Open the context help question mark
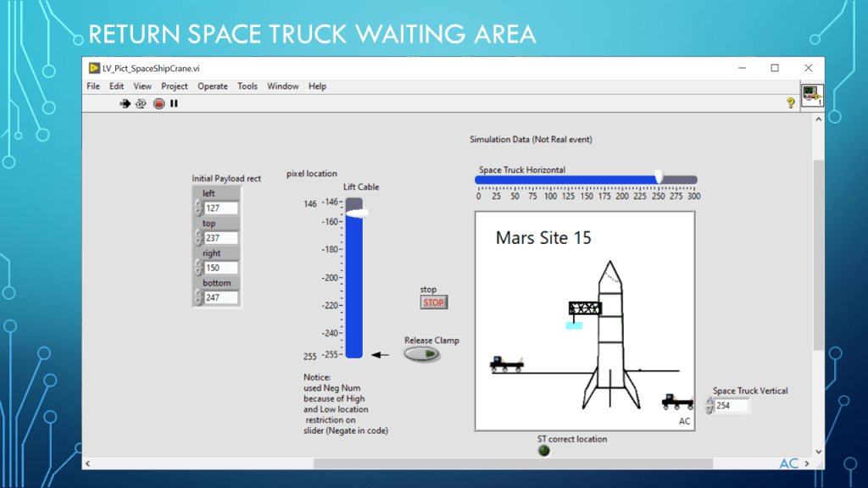The height and width of the screenshot is (488, 868). [x=790, y=103]
